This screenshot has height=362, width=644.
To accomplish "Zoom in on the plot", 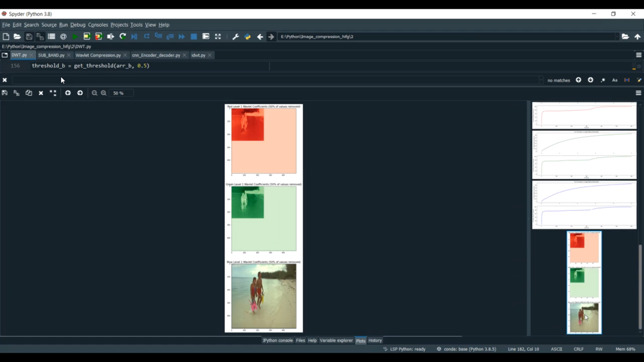I will [x=103, y=93].
